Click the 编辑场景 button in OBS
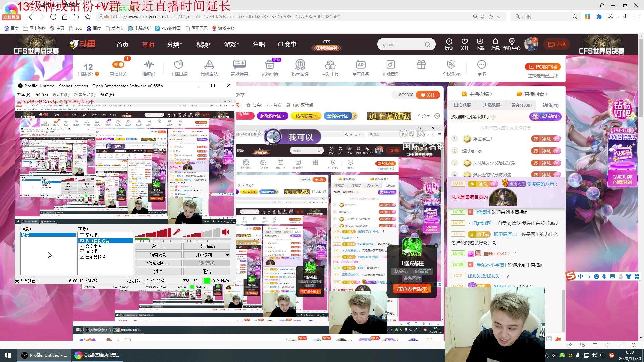This screenshot has height=362, width=644. click(158, 255)
